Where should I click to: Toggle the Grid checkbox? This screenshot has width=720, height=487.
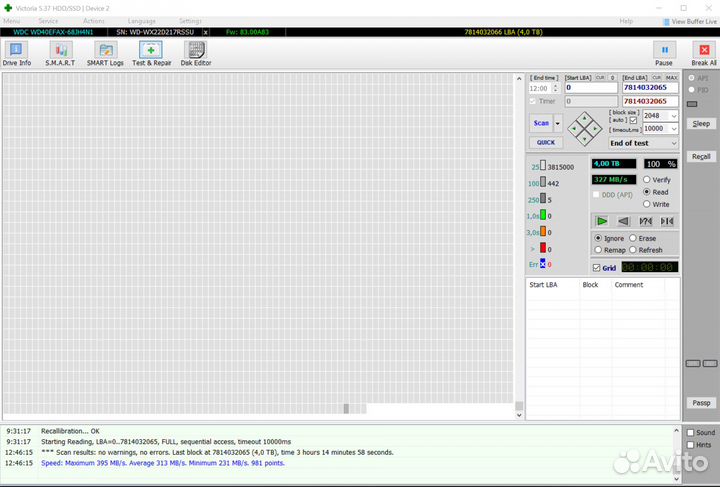[596, 268]
